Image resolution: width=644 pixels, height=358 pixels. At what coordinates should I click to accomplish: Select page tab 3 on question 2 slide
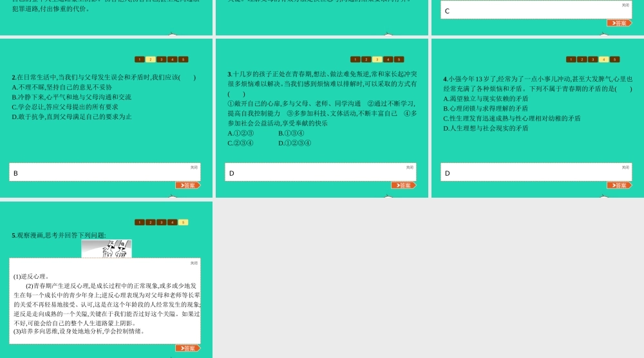click(x=162, y=59)
